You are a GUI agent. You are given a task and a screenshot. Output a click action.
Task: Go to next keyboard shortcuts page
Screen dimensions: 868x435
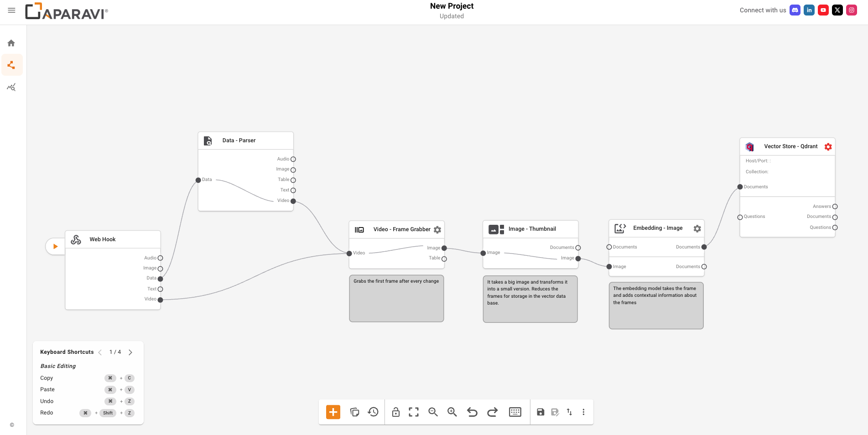pos(130,352)
